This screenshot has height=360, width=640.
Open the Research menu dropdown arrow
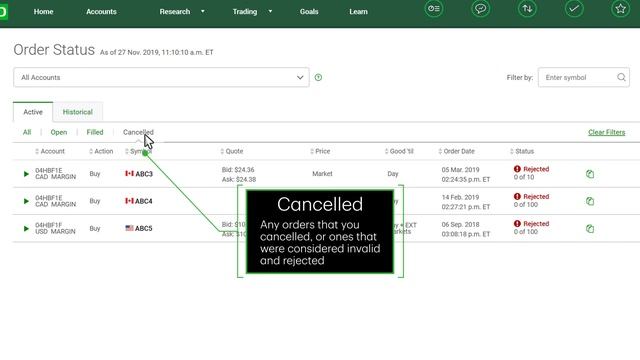click(x=202, y=11)
